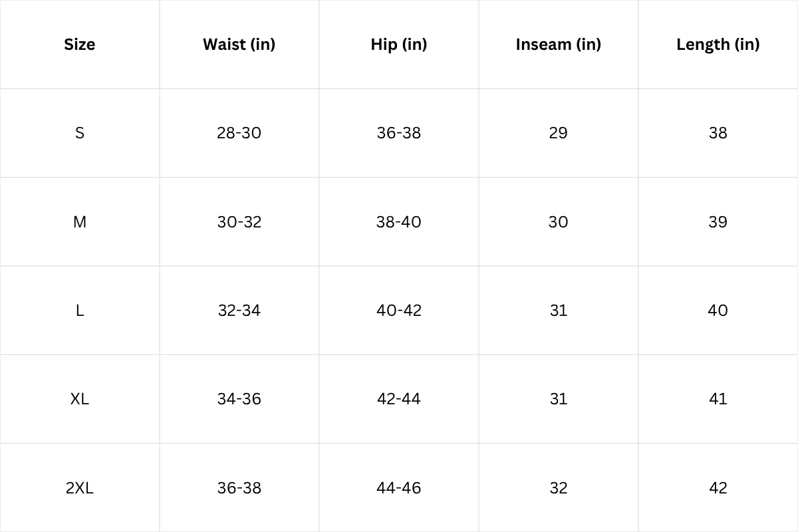Click waist value 28-30
798x532 pixels.
[x=239, y=133]
